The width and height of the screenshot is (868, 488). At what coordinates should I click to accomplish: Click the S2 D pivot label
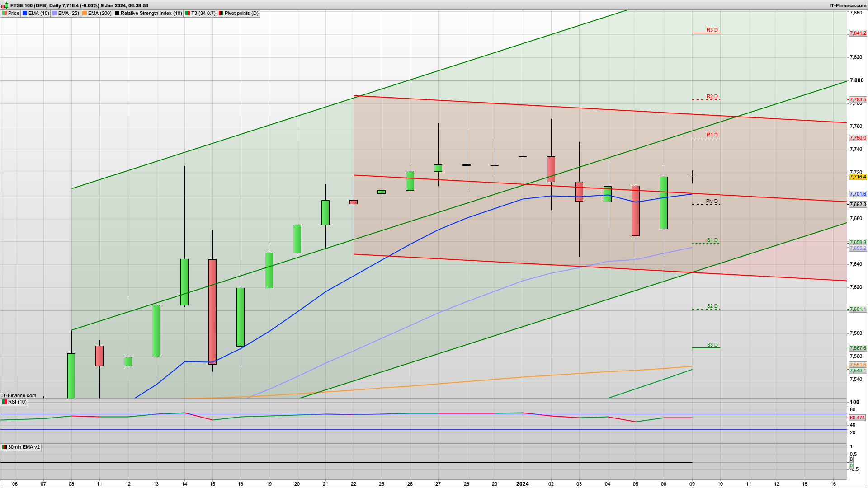(712, 306)
